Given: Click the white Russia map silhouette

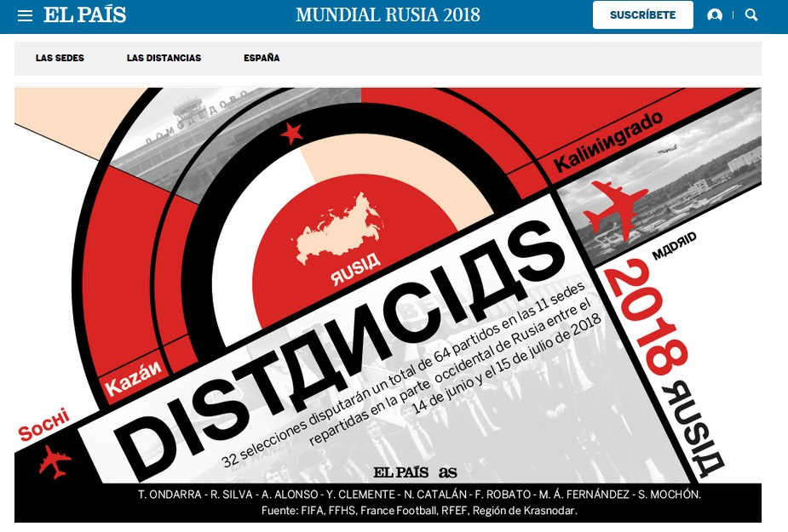Looking at the screenshot, I should [x=339, y=229].
